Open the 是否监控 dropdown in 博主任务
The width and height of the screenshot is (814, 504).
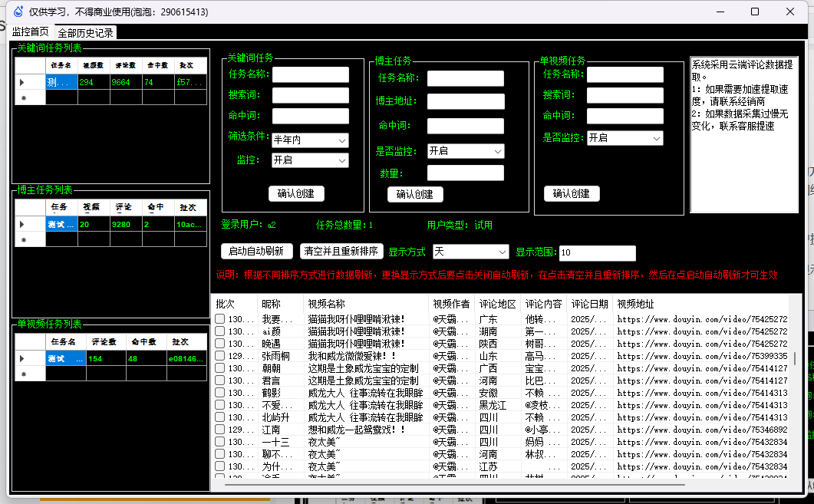click(465, 151)
